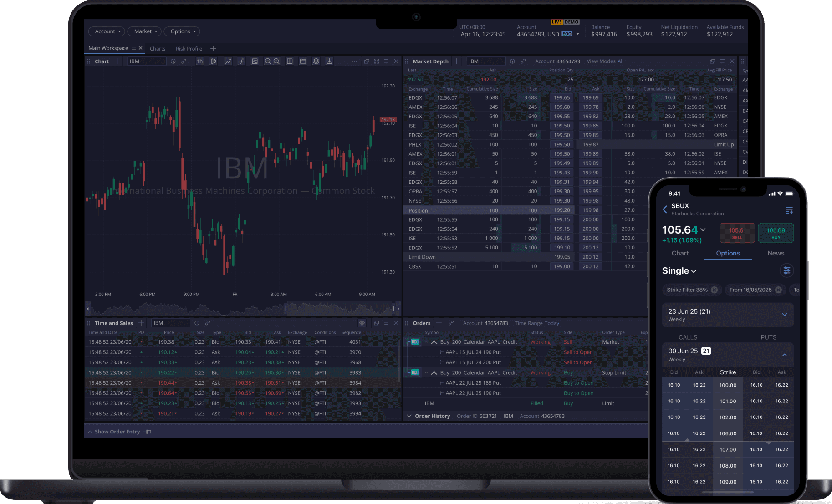Remove the From 16/05/2025 filter chip
The width and height of the screenshot is (832, 504).
(778, 290)
